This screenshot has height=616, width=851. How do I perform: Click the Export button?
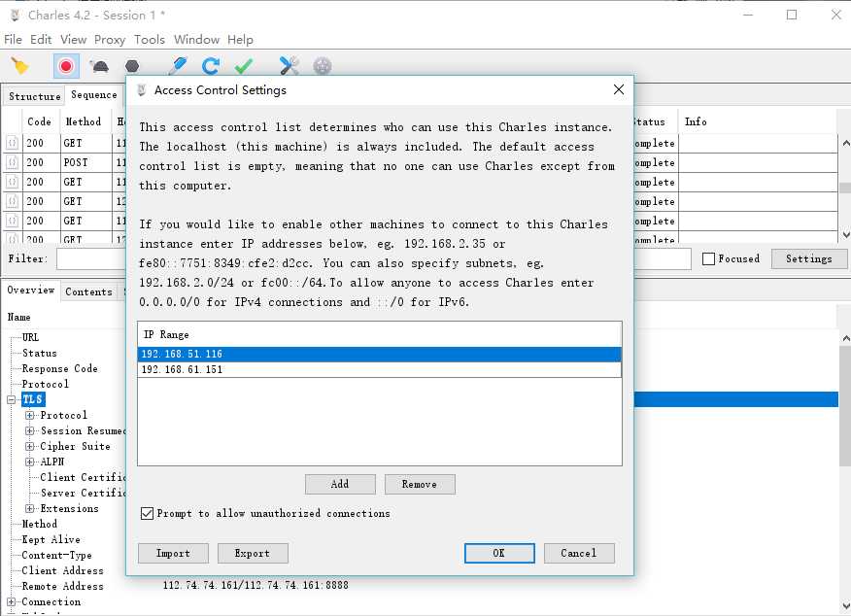pyautogui.click(x=253, y=553)
